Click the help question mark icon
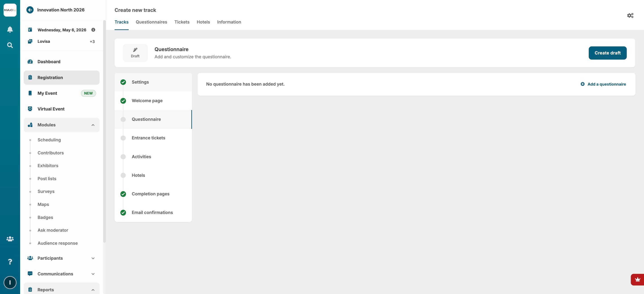Screen dimensions: 644x294 pos(10,262)
